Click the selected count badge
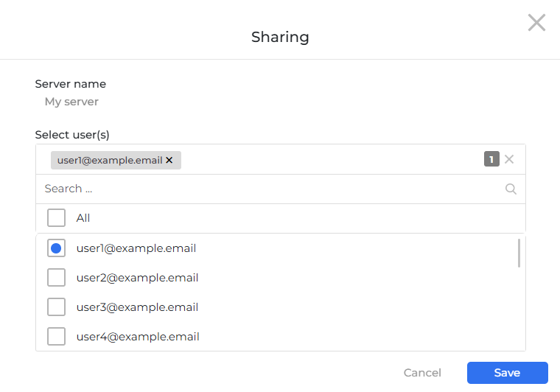The width and height of the screenshot is (560, 392). pyautogui.click(x=491, y=159)
